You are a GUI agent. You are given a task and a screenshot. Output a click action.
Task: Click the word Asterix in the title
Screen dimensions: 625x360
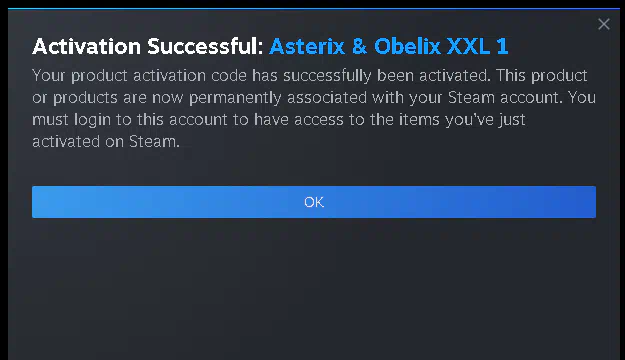(x=307, y=46)
